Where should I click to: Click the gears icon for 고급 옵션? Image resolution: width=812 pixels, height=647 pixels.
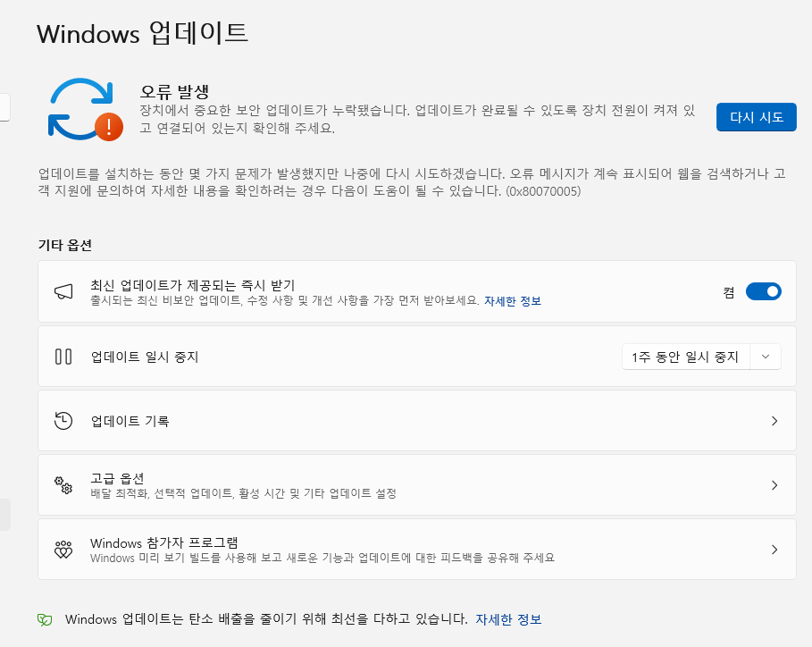pos(63,485)
